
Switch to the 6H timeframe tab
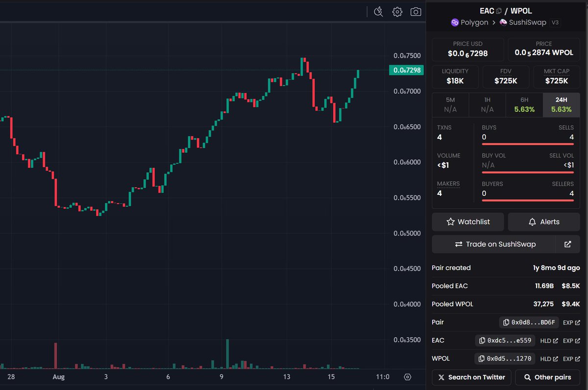pyautogui.click(x=524, y=104)
